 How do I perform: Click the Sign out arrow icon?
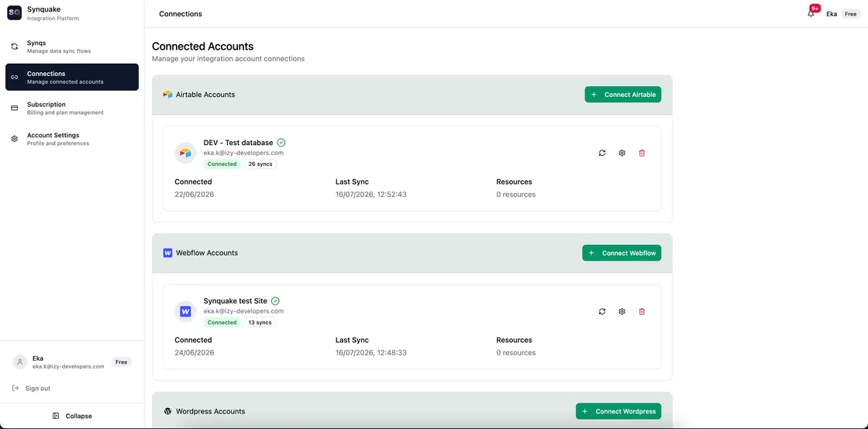[x=15, y=389]
